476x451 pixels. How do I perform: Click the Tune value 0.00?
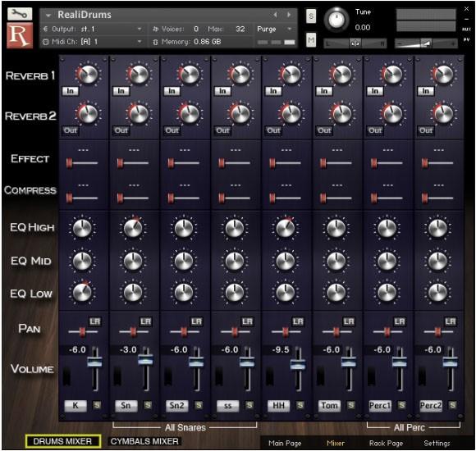click(363, 28)
